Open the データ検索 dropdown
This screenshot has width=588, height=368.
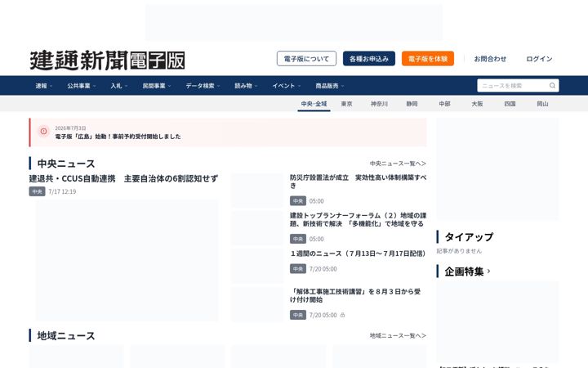tap(203, 86)
